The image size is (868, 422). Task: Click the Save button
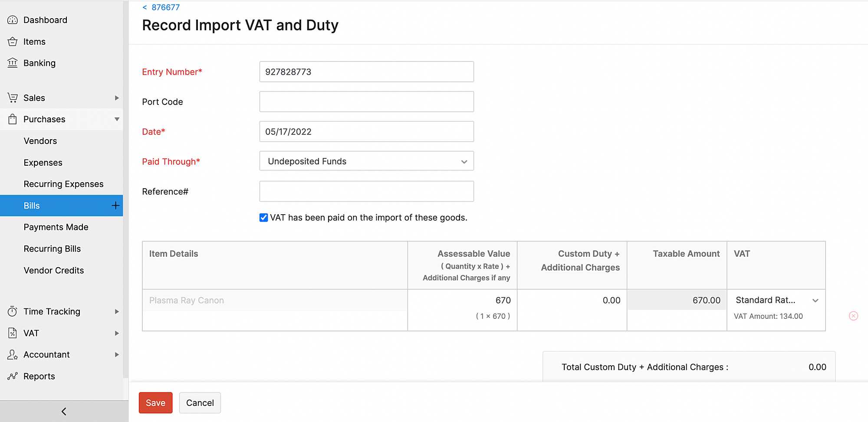click(x=155, y=402)
